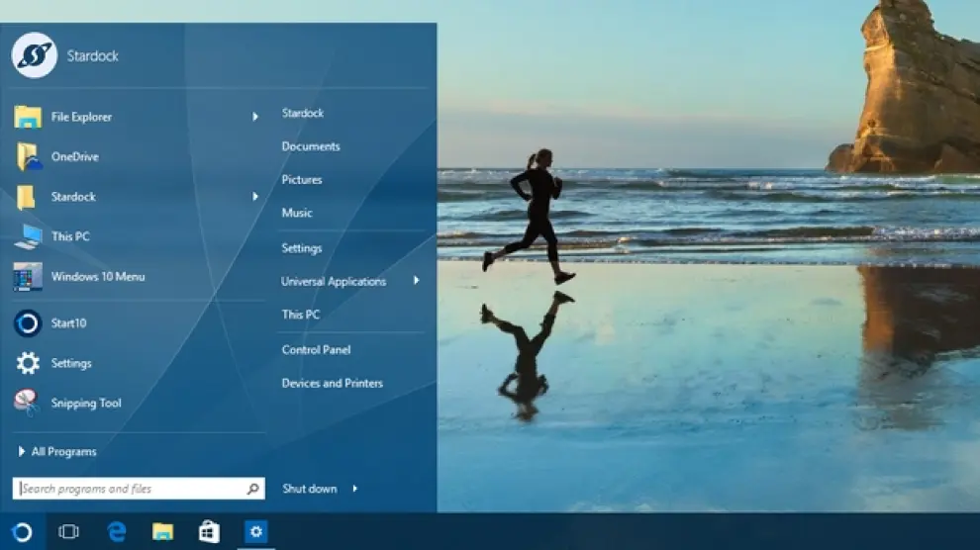980x550 pixels.
Task: Open Snipping Tool from start menu
Action: tap(28, 403)
